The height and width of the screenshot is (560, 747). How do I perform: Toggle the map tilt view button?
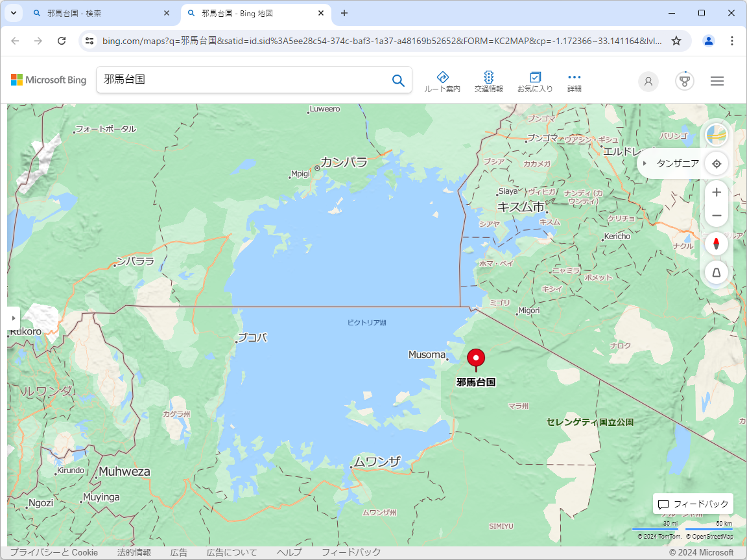point(717,272)
